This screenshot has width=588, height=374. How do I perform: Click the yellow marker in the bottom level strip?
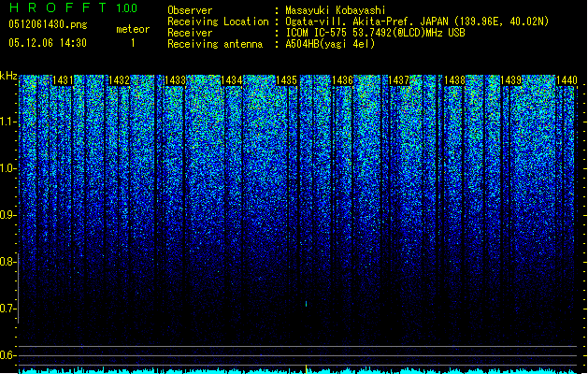pyautogui.click(x=306, y=369)
